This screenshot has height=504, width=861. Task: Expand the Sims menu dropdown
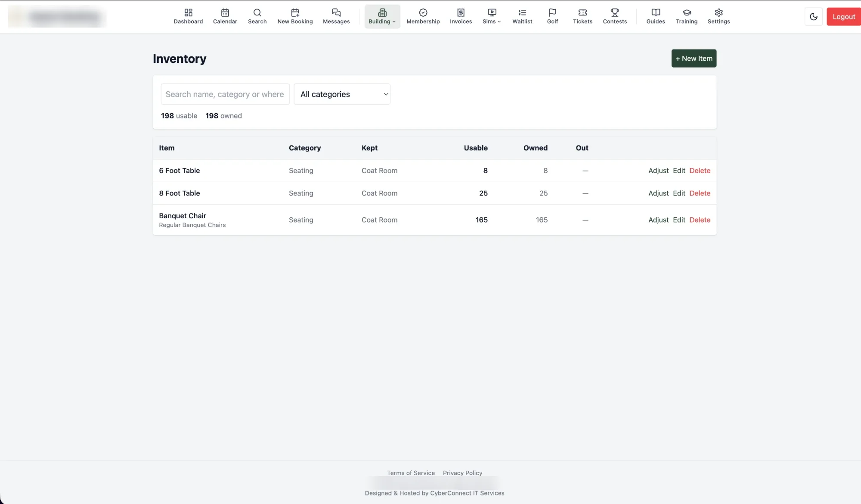tap(491, 16)
